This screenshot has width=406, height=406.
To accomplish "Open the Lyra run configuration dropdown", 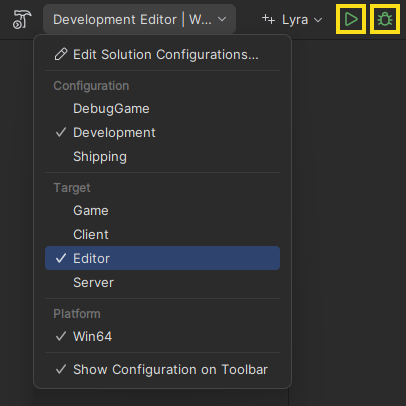I will [x=292, y=20].
